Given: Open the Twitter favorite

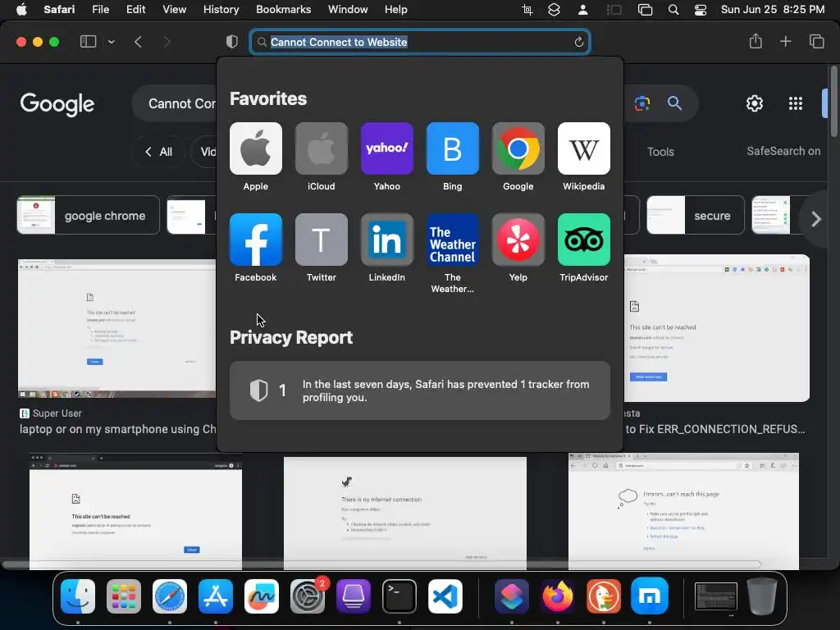Looking at the screenshot, I should tap(322, 240).
